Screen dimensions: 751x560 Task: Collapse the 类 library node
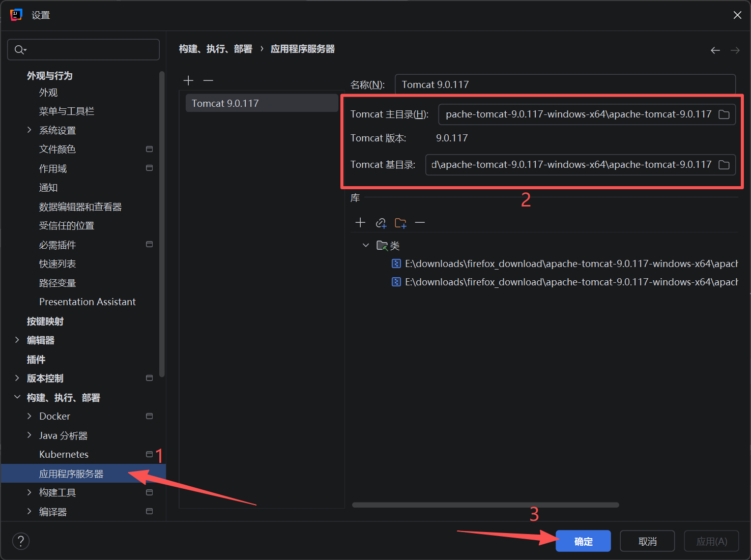(366, 246)
